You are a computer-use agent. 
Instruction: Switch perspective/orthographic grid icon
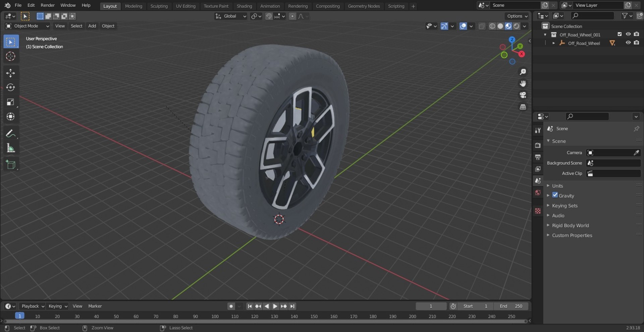pyautogui.click(x=523, y=107)
